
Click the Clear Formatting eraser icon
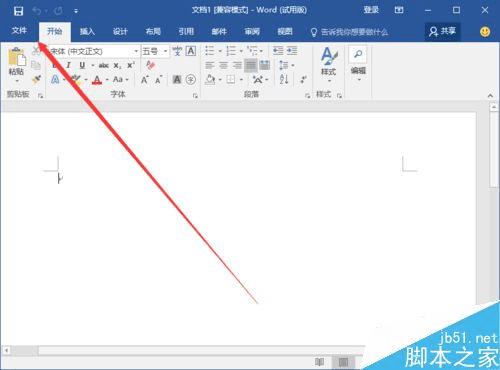coord(150,65)
